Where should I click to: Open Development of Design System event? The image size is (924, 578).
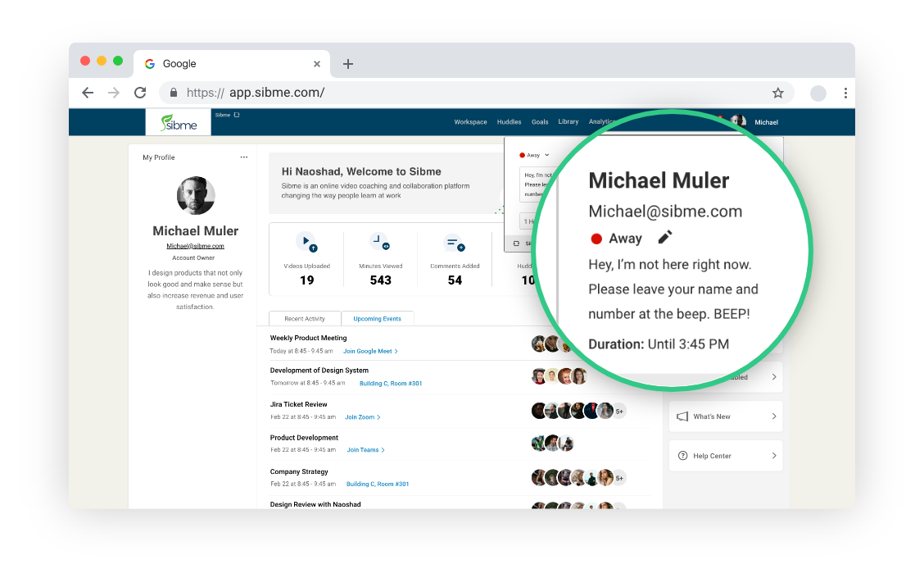[x=319, y=371]
